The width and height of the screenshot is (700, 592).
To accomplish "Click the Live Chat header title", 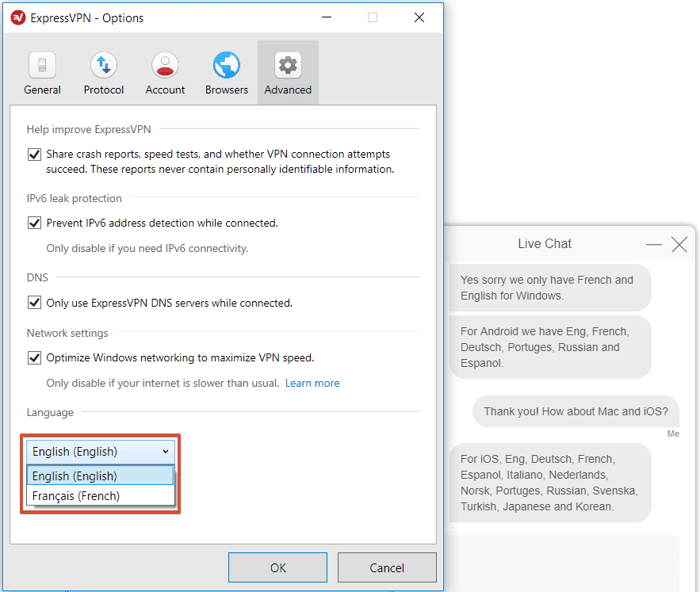I will coord(545,243).
